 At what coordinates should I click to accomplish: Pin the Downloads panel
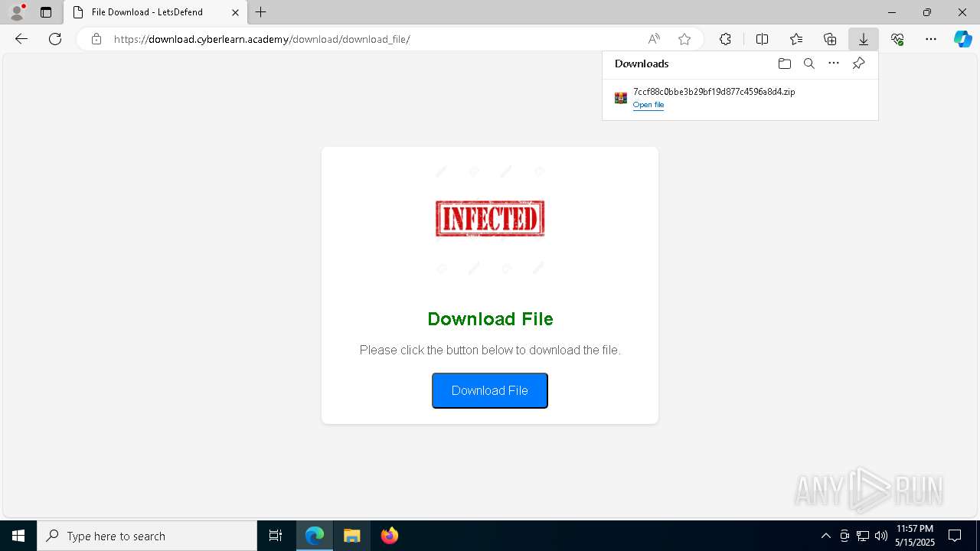(x=858, y=64)
